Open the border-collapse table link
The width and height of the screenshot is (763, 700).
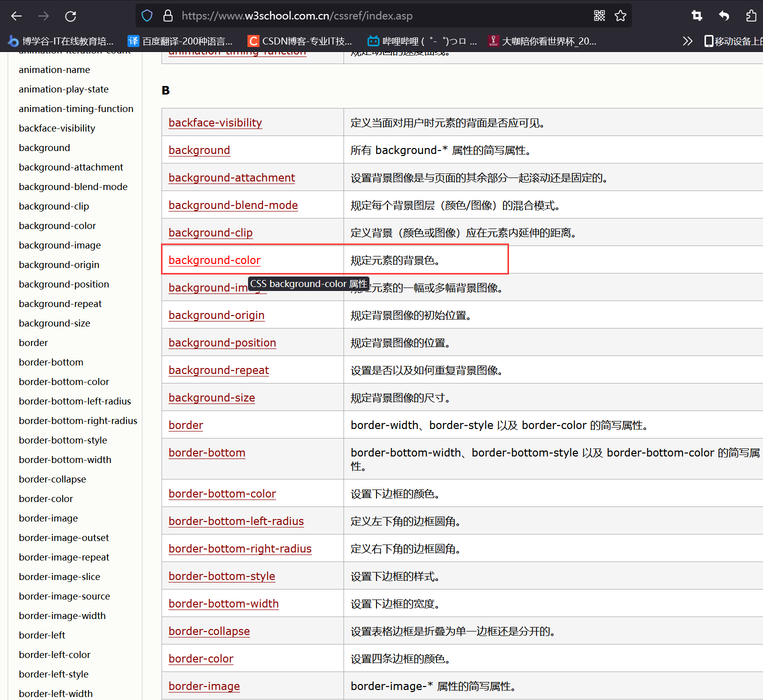pos(209,631)
